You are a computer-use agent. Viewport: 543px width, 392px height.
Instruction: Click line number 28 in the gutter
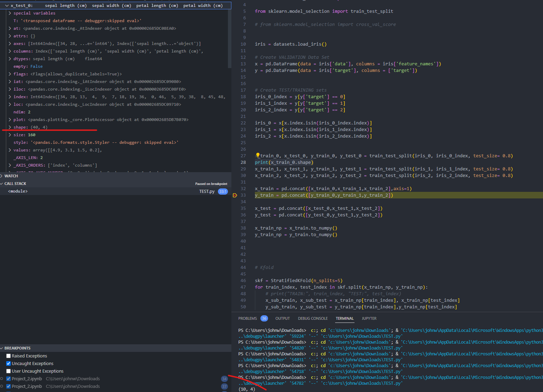coord(243,162)
